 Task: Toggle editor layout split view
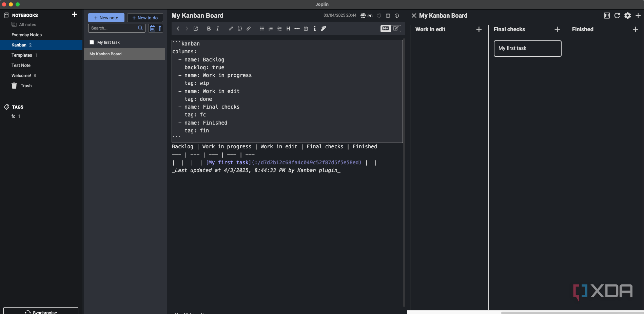(388, 16)
